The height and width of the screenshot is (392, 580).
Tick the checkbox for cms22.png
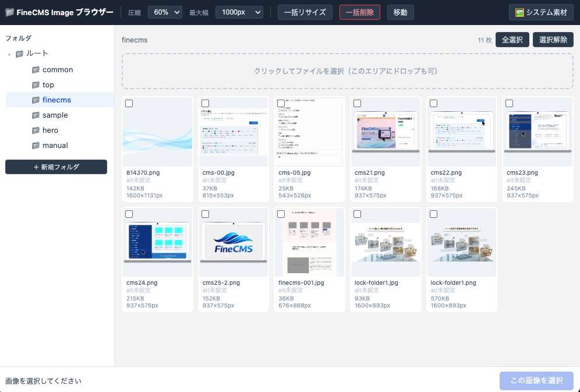coord(433,104)
